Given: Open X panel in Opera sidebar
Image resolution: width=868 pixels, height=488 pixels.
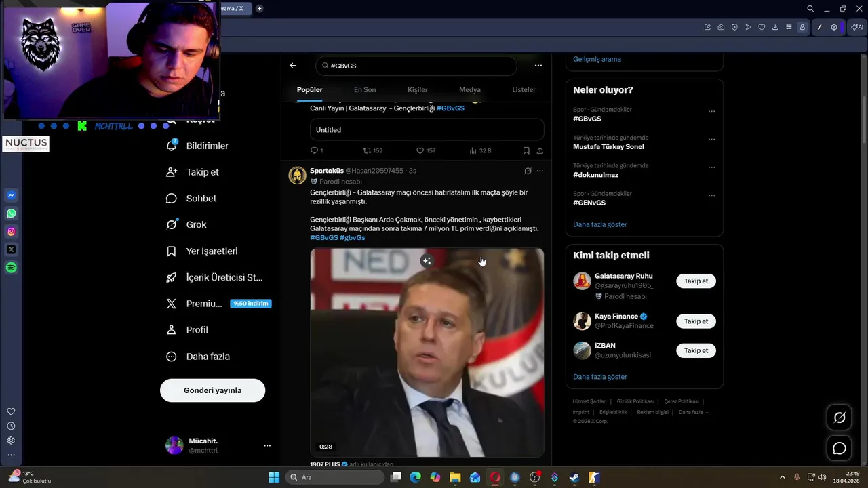Looking at the screenshot, I should pos(12,249).
